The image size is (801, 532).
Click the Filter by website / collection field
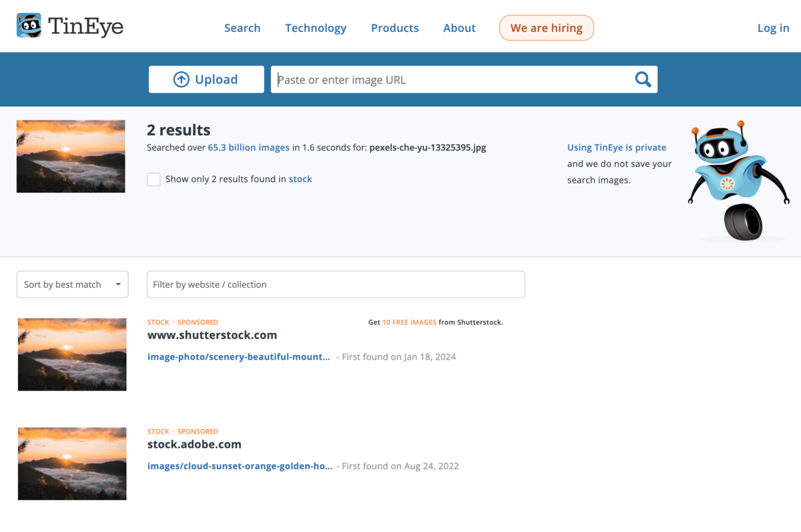(336, 284)
